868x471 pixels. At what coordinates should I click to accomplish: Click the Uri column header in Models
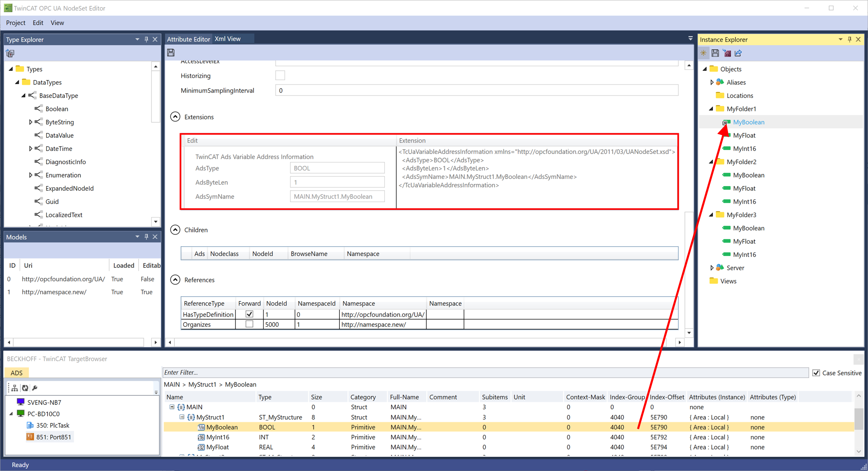pos(65,265)
